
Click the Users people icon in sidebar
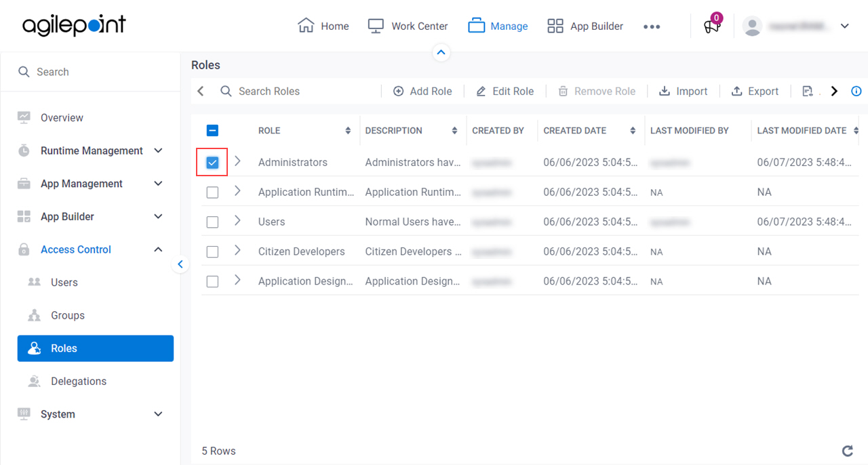coord(34,282)
